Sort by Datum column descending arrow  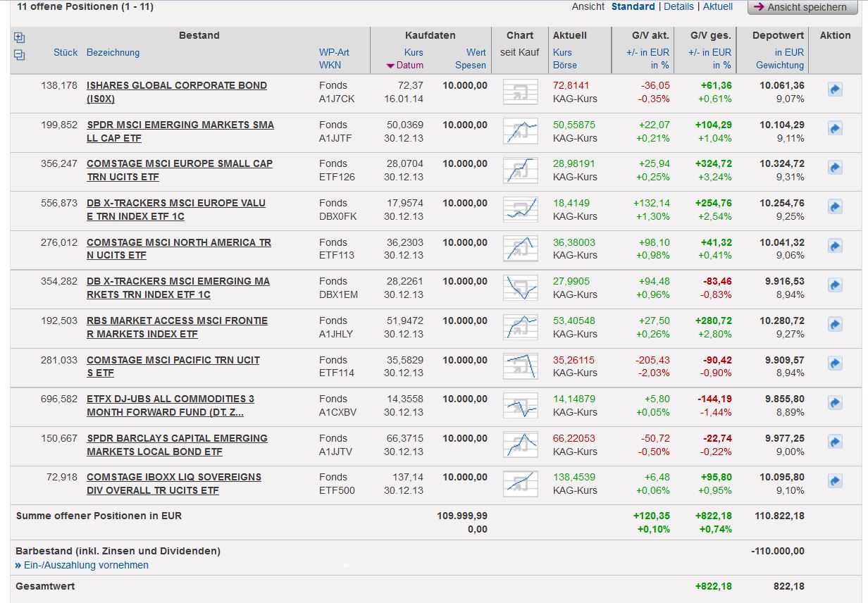coord(391,66)
